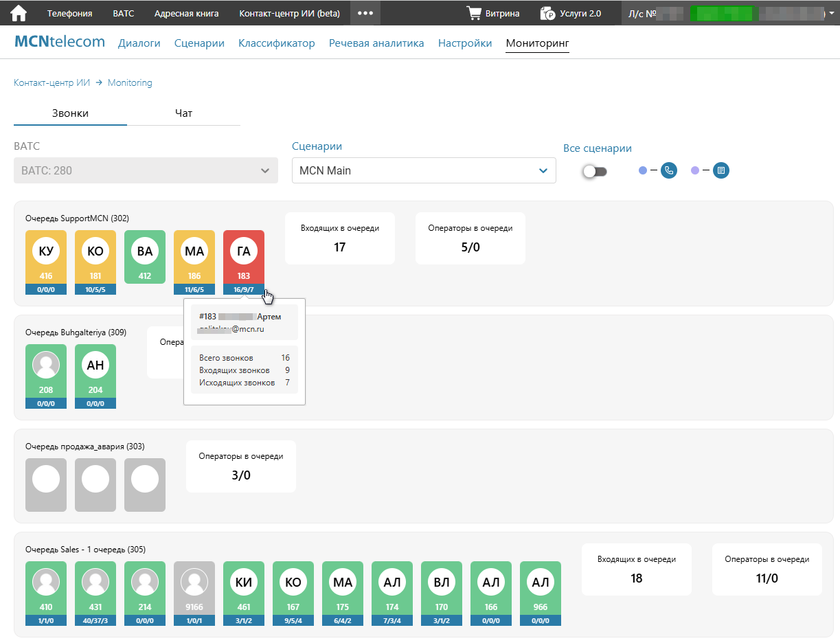The height and width of the screenshot is (643, 840).
Task: Select operator АЛ card 166
Action: (x=491, y=594)
